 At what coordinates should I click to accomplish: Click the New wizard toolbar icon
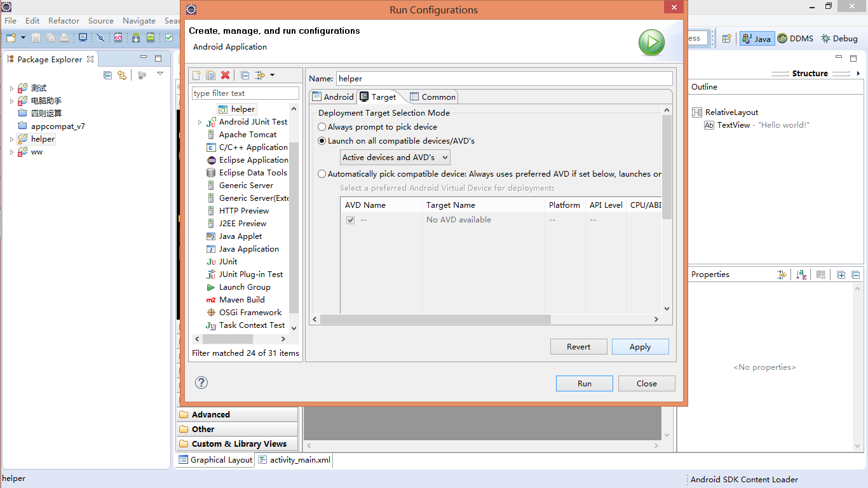[11, 38]
